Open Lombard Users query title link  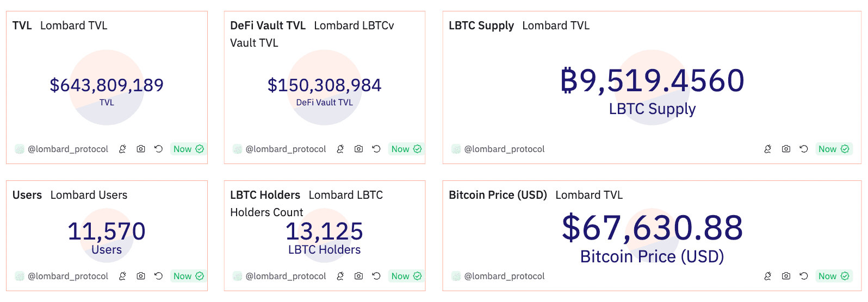(x=89, y=195)
